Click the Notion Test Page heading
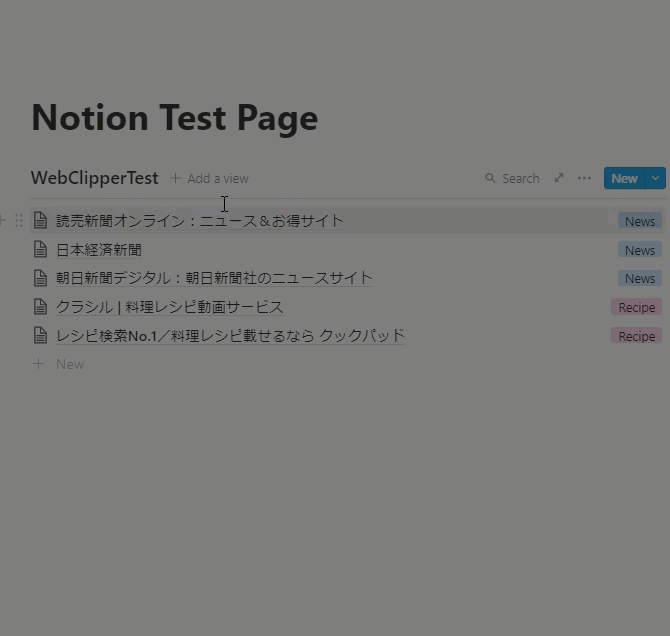The height and width of the screenshot is (636, 670). coord(174,118)
